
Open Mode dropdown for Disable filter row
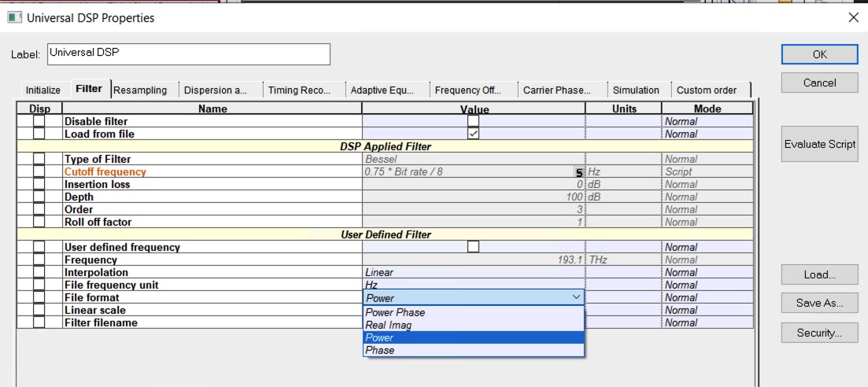click(707, 121)
